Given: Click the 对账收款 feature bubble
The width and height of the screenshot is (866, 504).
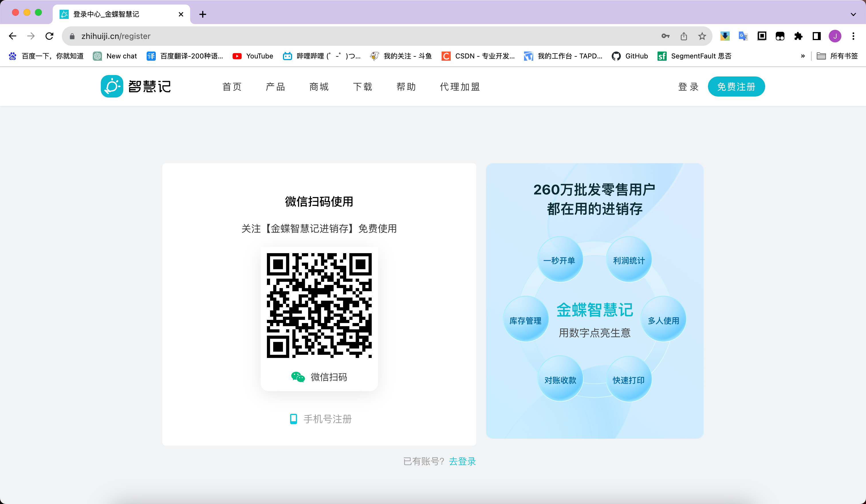Looking at the screenshot, I should click(x=560, y=379).
